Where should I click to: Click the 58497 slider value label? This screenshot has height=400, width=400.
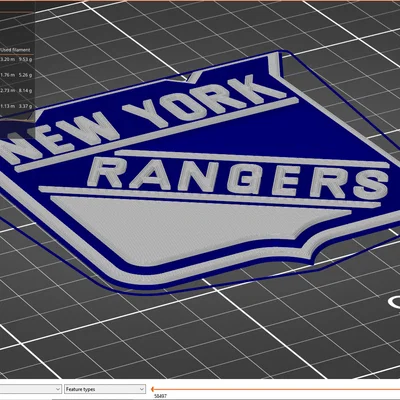(160, 396)
